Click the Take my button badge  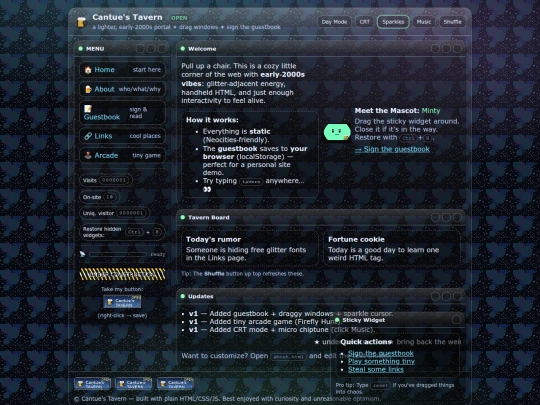(122, 302)
